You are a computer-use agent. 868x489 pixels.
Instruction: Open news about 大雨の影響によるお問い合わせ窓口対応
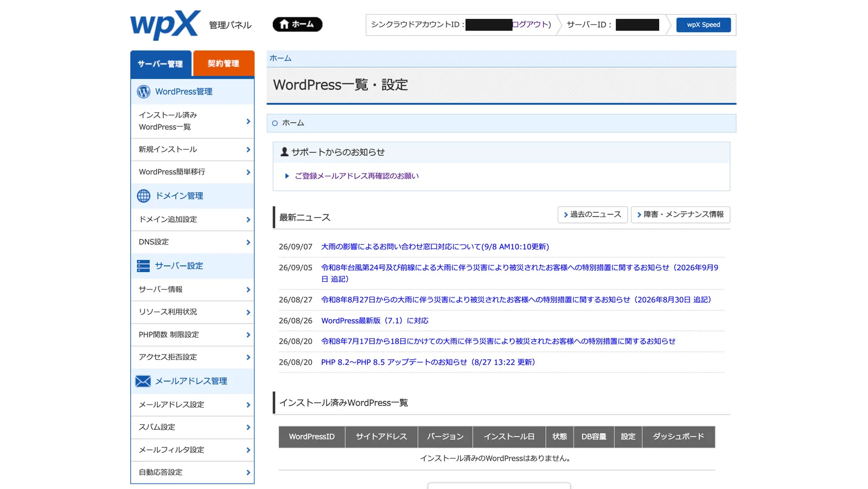pos(435,246)
